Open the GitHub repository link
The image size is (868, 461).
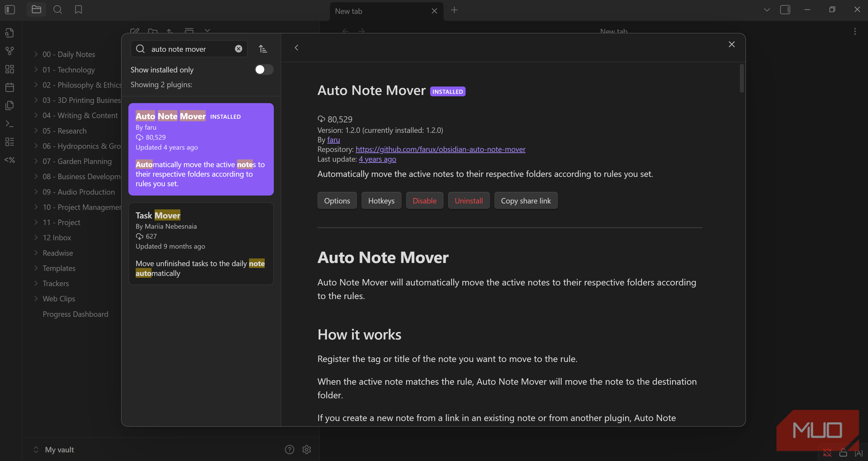tap(440, 149)
